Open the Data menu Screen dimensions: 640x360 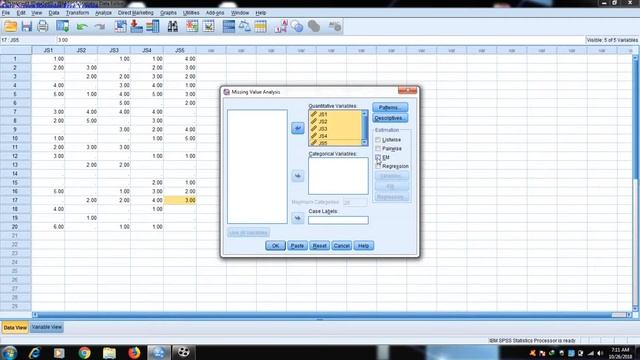click(x=54, y=13)
